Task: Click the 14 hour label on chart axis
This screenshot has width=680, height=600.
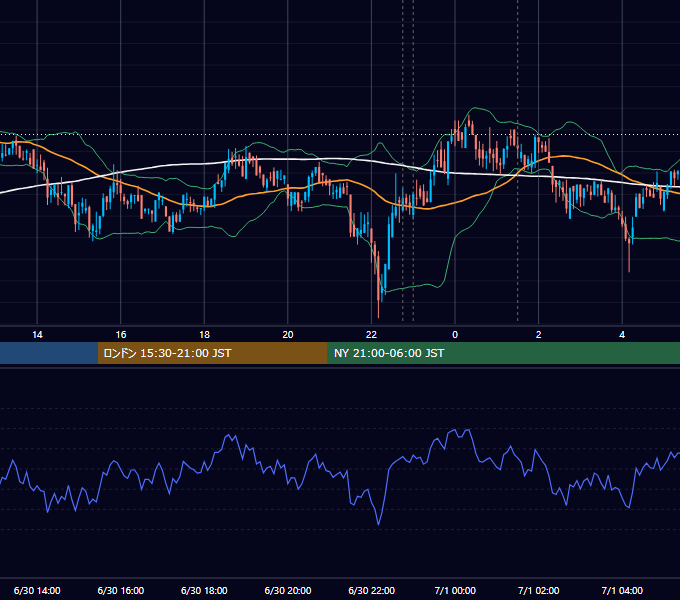Action: pyautogui.click(x=37, y=335)
